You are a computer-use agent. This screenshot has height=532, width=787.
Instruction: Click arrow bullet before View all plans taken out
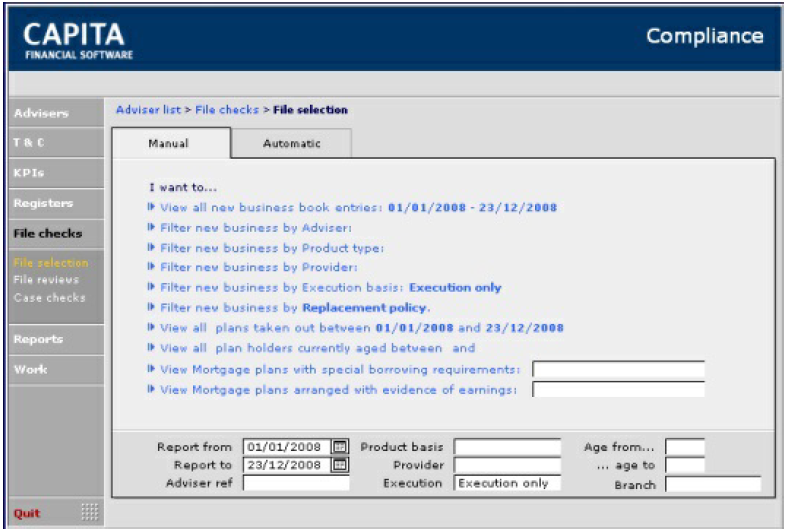click(151, 327)
